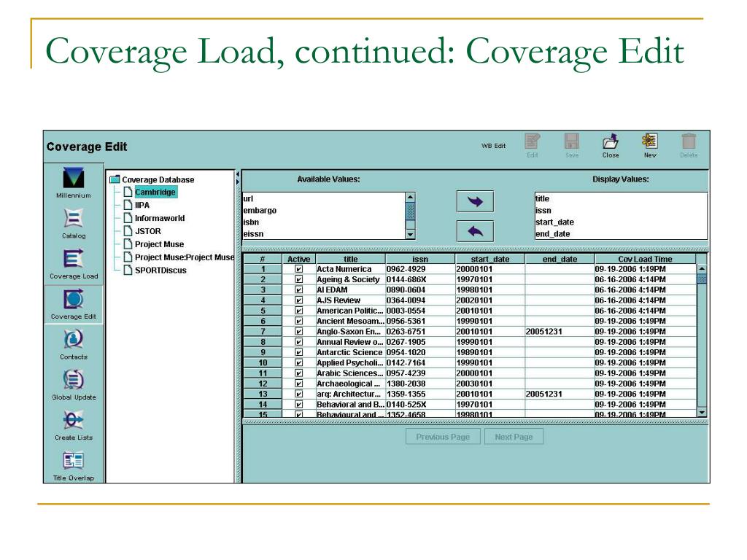The image size is (747, 560).
Task: Toggle Active checkbox for AI EDAM
Action: pos(298,289)
